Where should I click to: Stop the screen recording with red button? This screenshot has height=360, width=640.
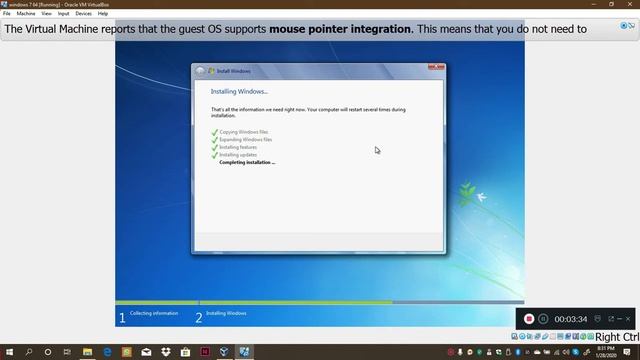529,319
